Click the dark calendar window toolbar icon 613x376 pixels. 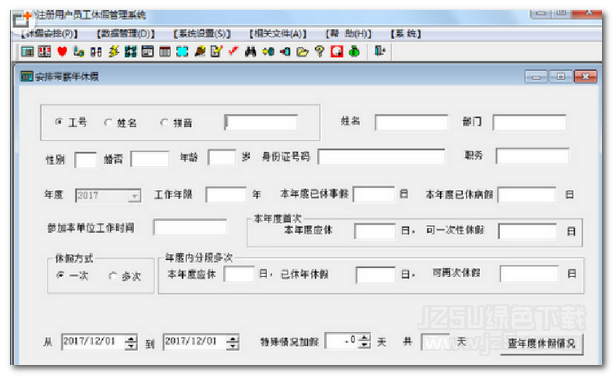coord(147,52)
